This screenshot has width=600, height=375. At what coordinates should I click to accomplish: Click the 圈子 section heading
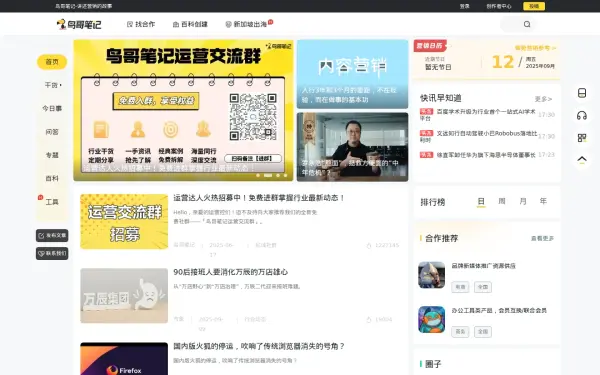coord(433,364)
